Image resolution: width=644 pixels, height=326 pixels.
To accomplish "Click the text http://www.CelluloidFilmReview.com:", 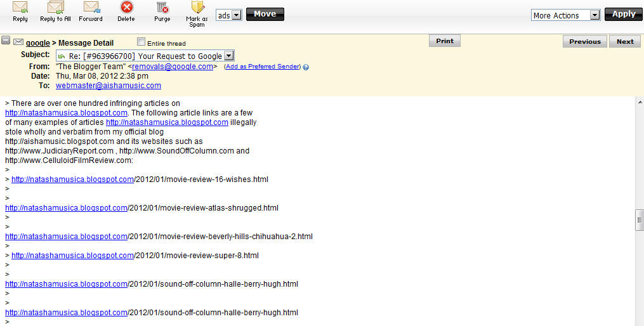I will click(69, 160).
